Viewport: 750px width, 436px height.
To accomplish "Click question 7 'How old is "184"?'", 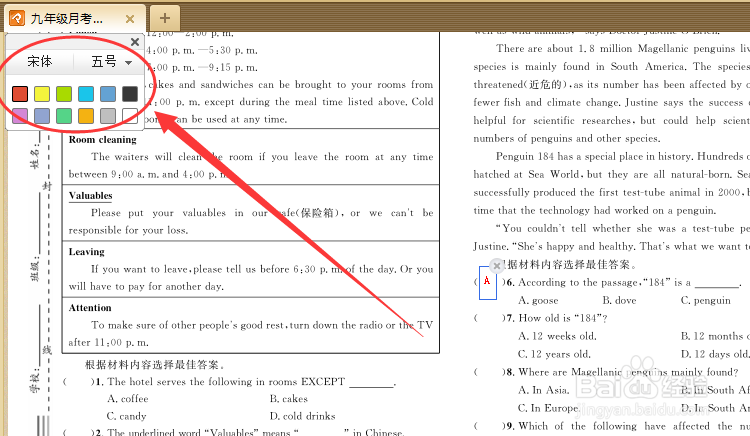I will tap(563, 318).
